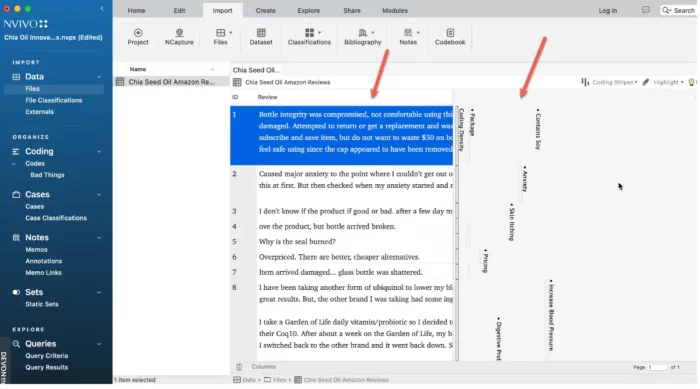Viewport: 700px width, 389px height.
Task: Collapse the Queries section chevron
Action: [99, 344]
